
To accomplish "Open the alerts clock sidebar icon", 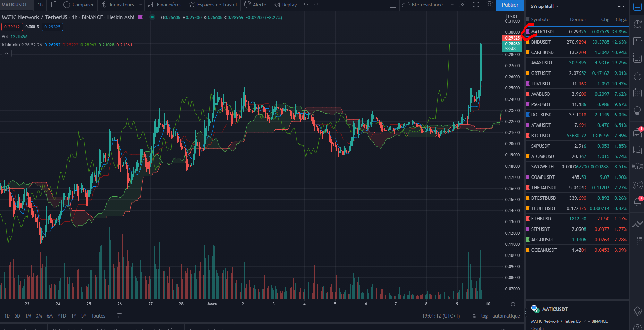I will (x=637, y=24).
